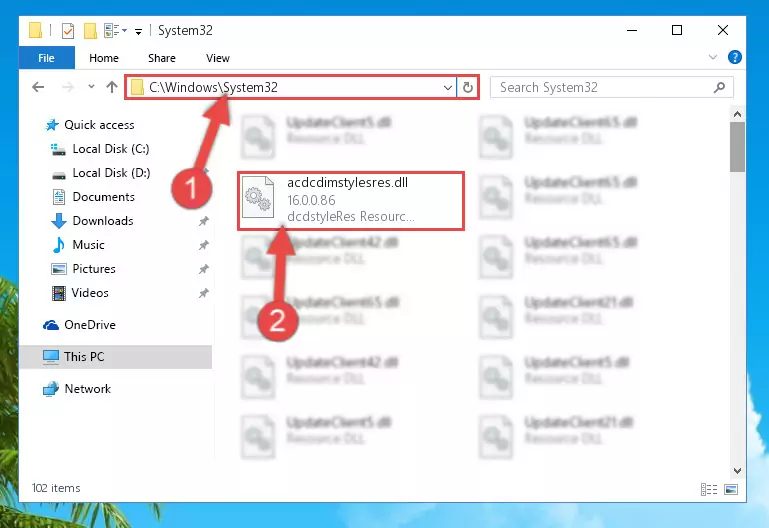The image size is (769, 528).
Task: Open Local Disk (D:) in sidebar
Action: coord(111,173)
